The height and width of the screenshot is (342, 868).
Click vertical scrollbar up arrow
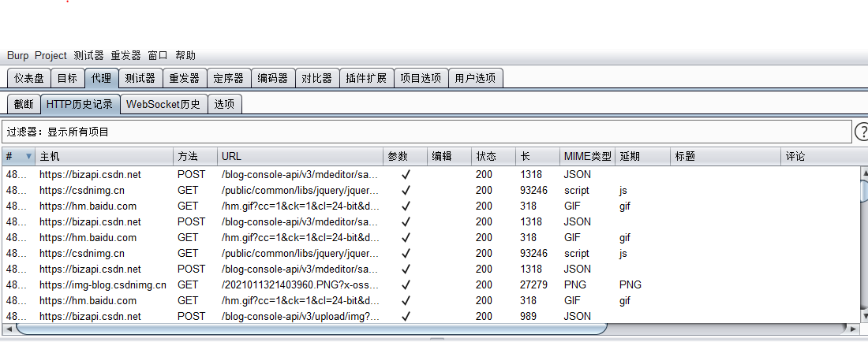tap(864, 171)
